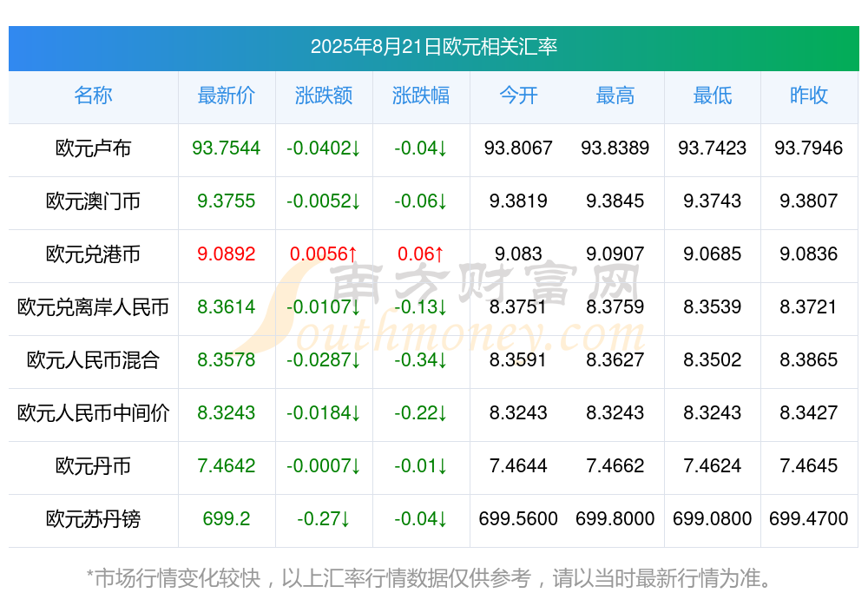Select high value 9.3845
The image size is (868, 606).
(615, 201)
